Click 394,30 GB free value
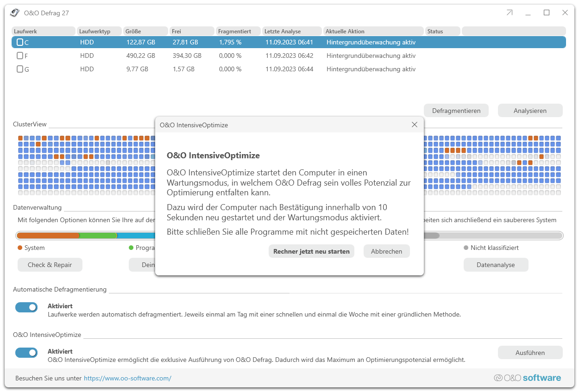Screen dimensions: 579x392 click(187, 56)
